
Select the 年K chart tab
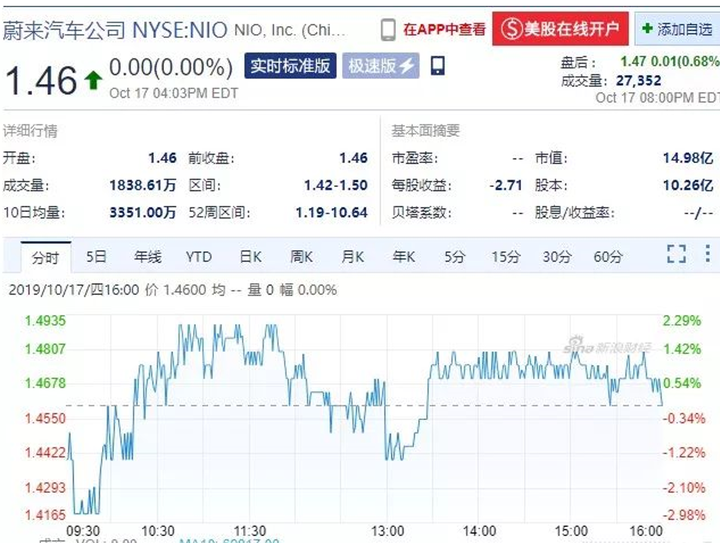tap(403, 257)
